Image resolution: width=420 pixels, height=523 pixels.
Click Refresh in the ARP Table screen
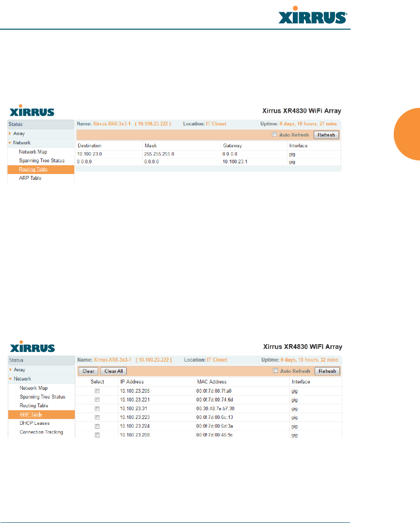tap(327, 371)
